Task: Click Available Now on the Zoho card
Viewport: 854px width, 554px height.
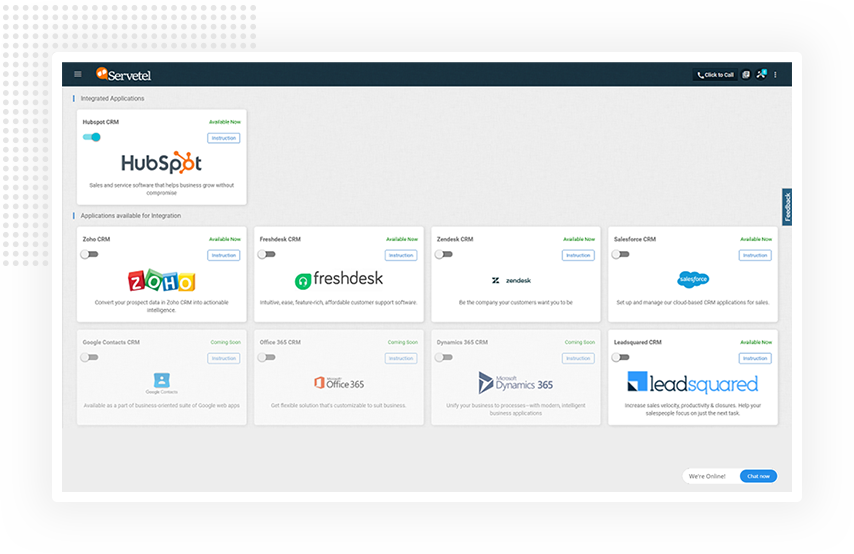Action: click(224, 239)
